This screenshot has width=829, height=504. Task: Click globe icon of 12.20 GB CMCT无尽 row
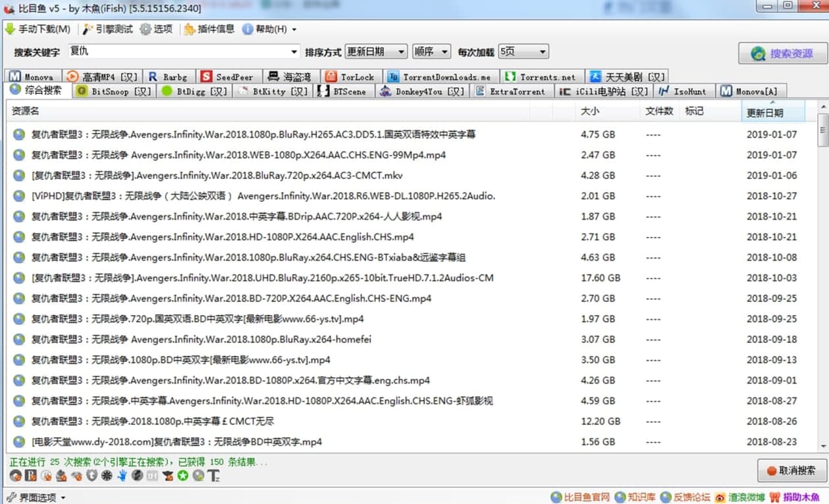click(19, 421)
